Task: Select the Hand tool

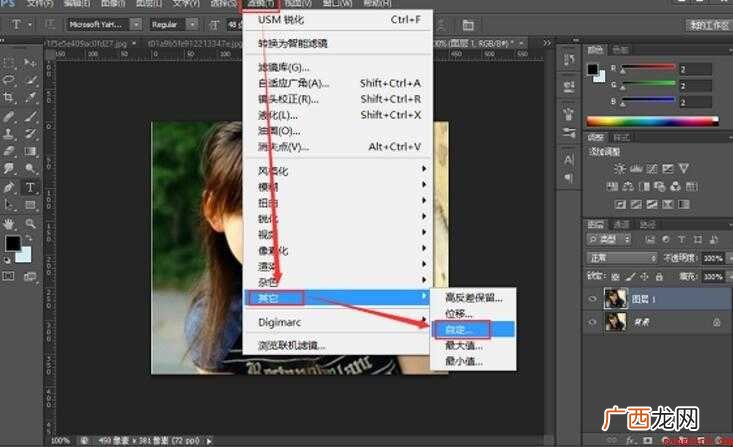Action: 8,224
